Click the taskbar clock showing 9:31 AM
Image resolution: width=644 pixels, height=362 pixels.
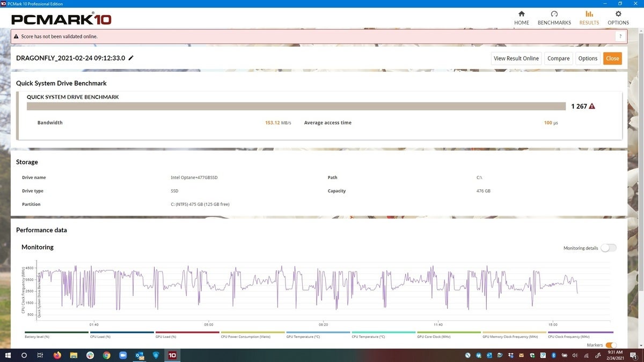[614, 355]
